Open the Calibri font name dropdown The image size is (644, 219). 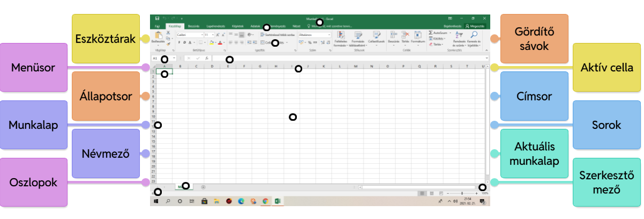pos(189,34)
